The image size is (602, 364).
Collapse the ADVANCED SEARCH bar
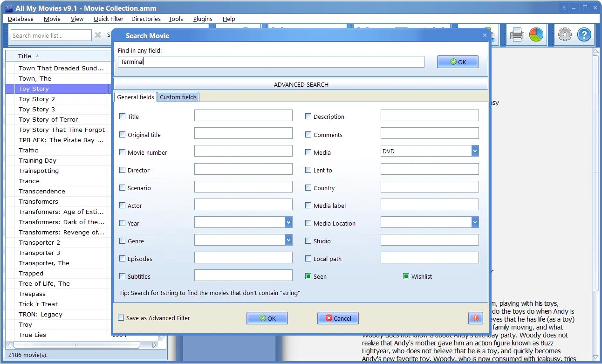[301, 84]
